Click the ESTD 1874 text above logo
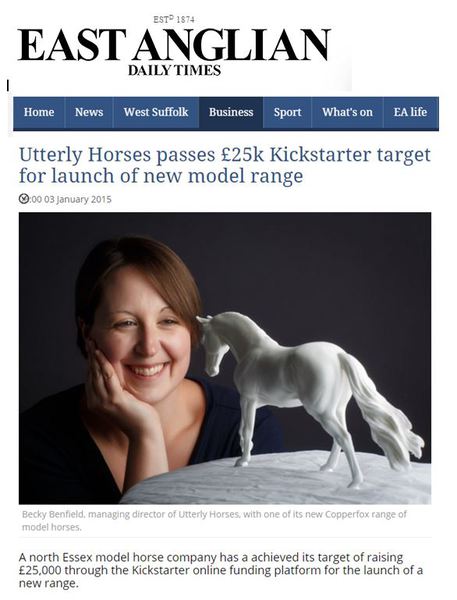This screenshot has height=600, width=457. click(174, 20)
